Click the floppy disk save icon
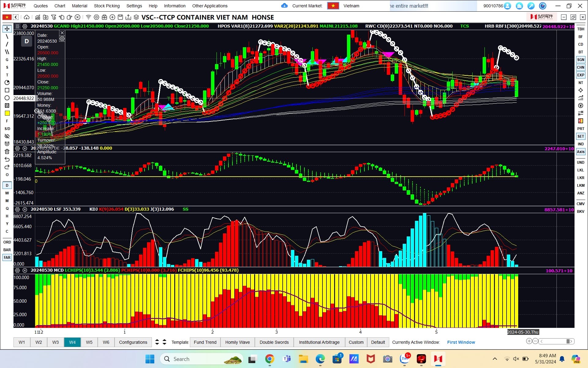588x368 pixels. click(x=120, y=17)
